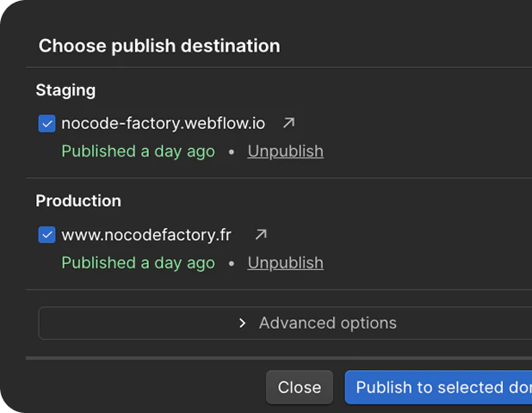Open www.nocodefactory.fr via external arrow icon

click(261, 234)
